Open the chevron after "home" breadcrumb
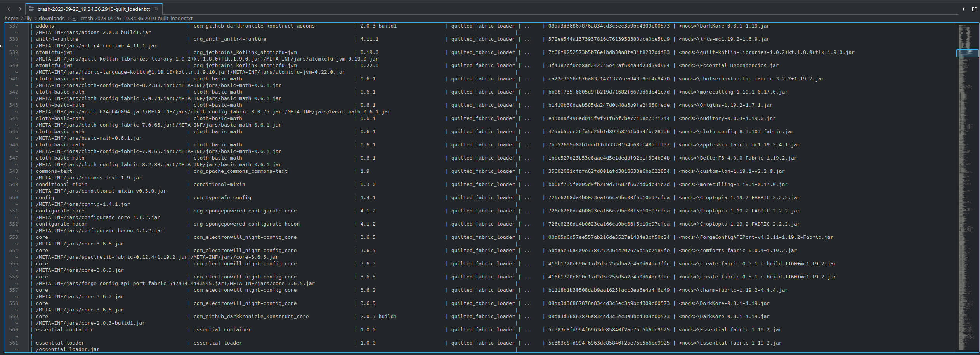 pos(23,18)
